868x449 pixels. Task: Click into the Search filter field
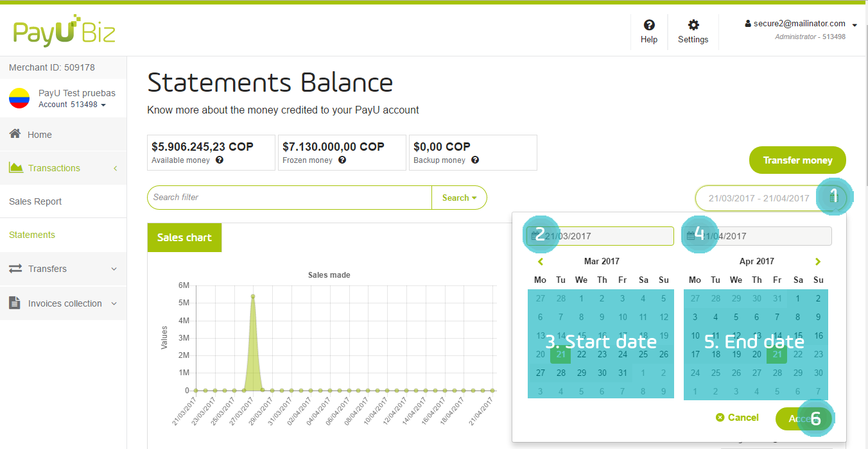(289, 198)
